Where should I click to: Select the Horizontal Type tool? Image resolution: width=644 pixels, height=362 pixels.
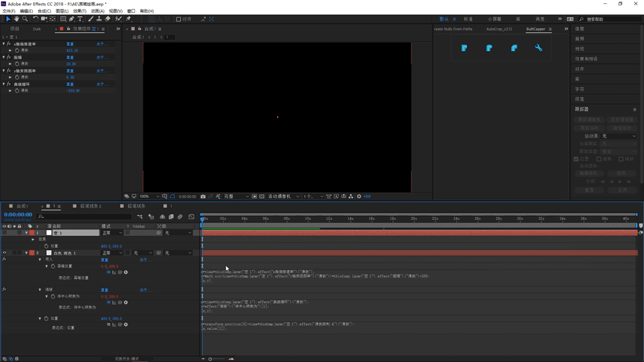pos(80,19)
